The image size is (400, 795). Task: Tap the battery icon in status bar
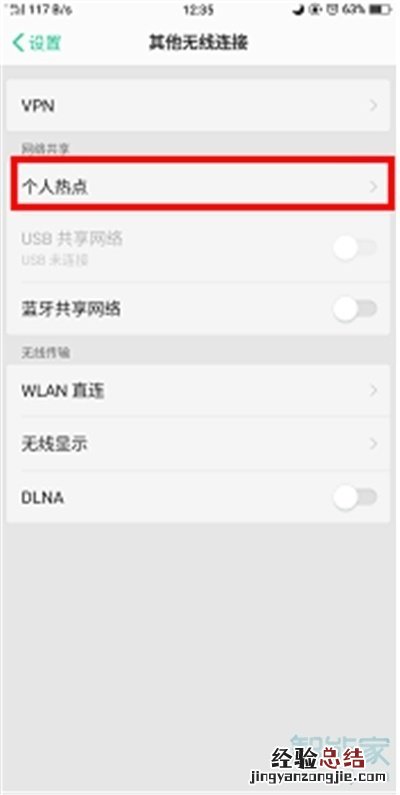(381, 10)
